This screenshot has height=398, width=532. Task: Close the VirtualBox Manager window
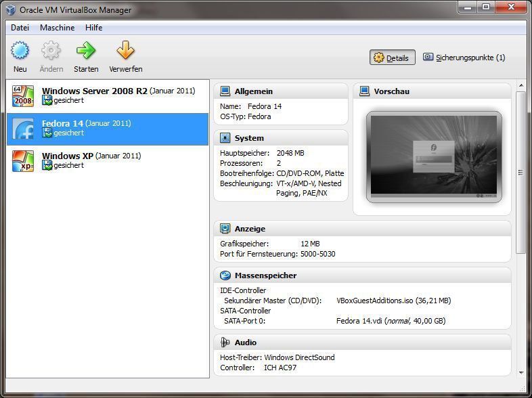511,7
